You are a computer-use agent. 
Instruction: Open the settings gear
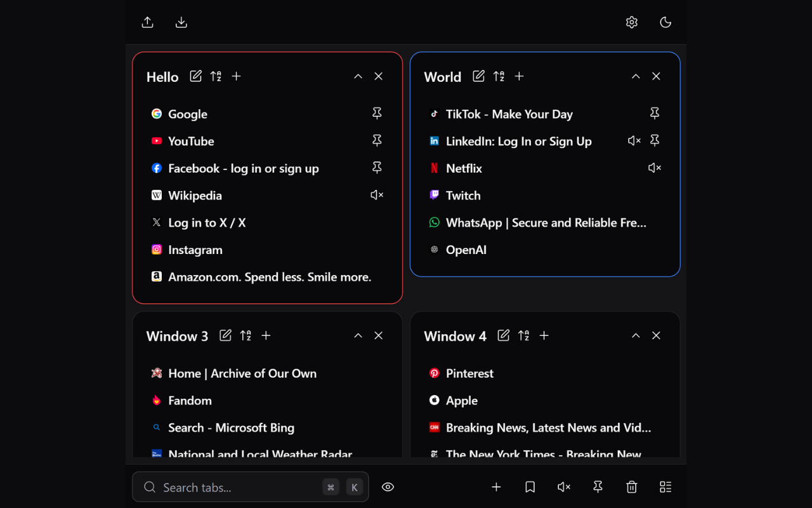tap(632, 22)
